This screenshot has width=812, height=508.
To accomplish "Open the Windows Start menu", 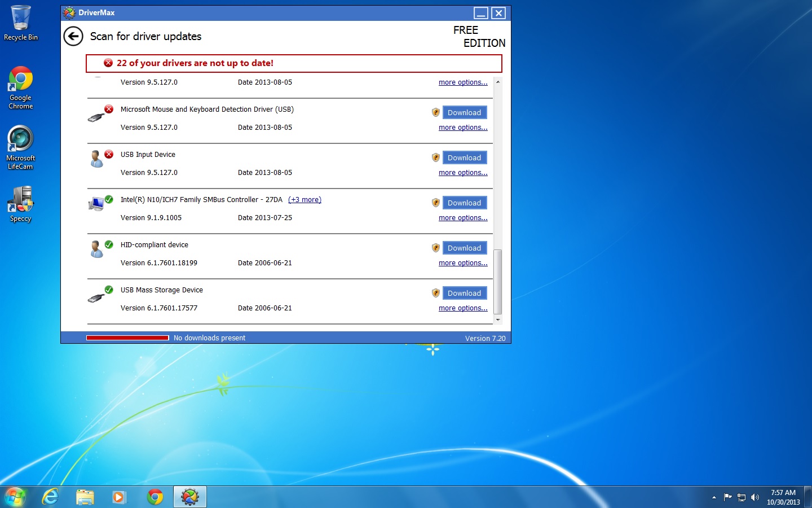I will pos(15,497).
